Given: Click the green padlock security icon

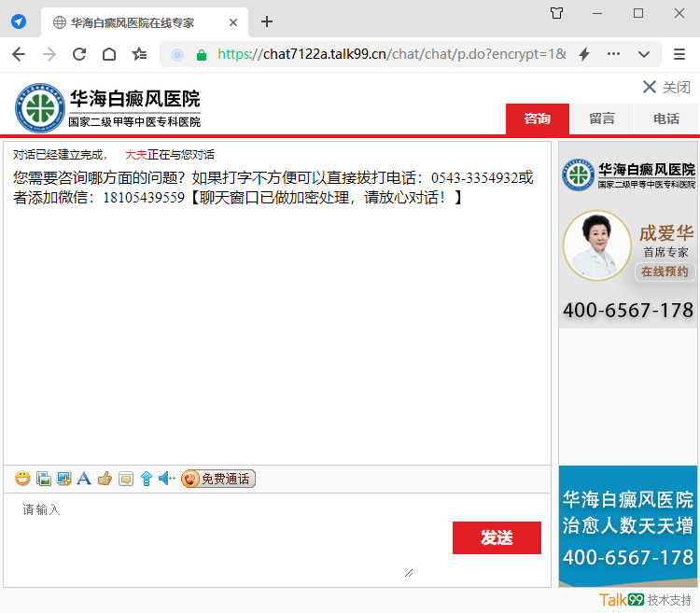Looking at the screenshot, I should tap(202, 55).
